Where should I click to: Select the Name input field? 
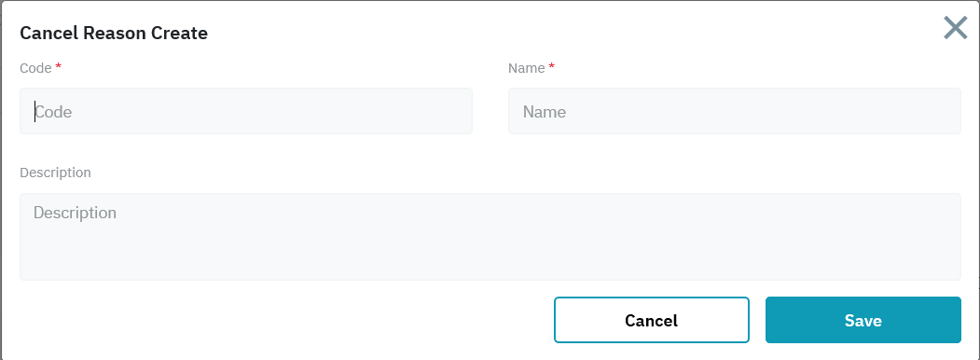pos(735,111)
